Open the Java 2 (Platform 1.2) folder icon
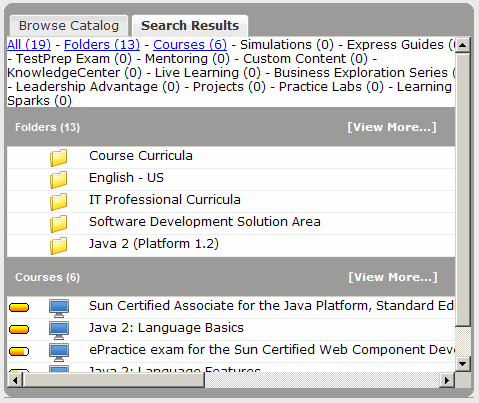The width and height of the screenshot is (479, 403). 59,245
